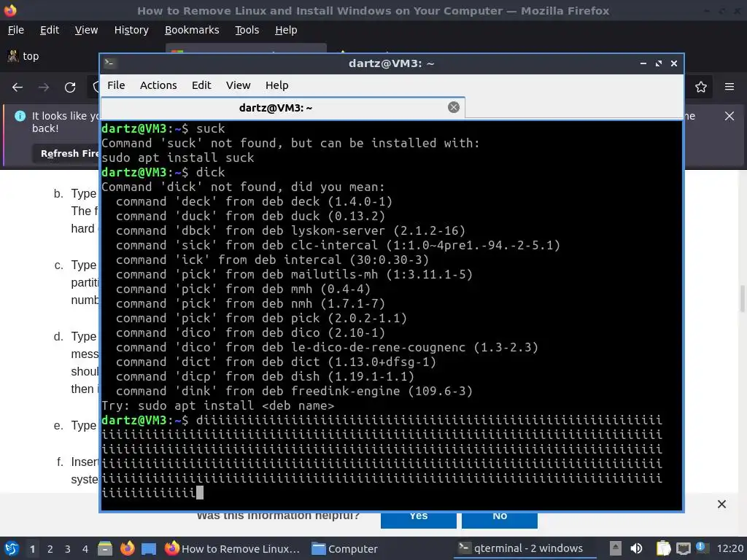Viewport: 747px width, 560px height.
Task: Click Firefox's forward arrow button
Action: click(44, 87)
